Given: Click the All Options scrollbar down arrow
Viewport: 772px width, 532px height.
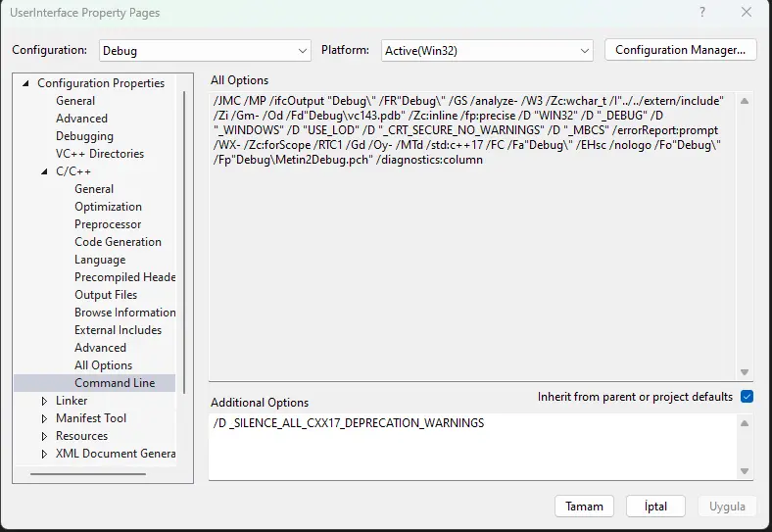Looking at the screenshot, I should (x=745, y=372).
